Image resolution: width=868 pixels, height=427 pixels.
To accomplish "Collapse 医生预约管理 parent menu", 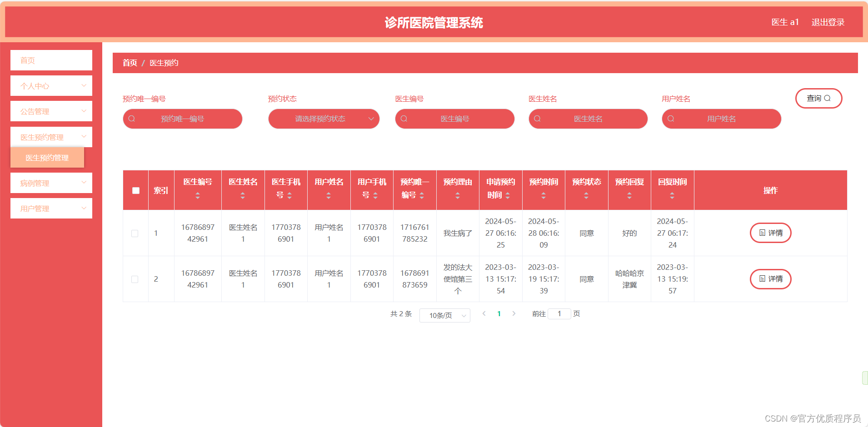I will click(x=51, y=137).
